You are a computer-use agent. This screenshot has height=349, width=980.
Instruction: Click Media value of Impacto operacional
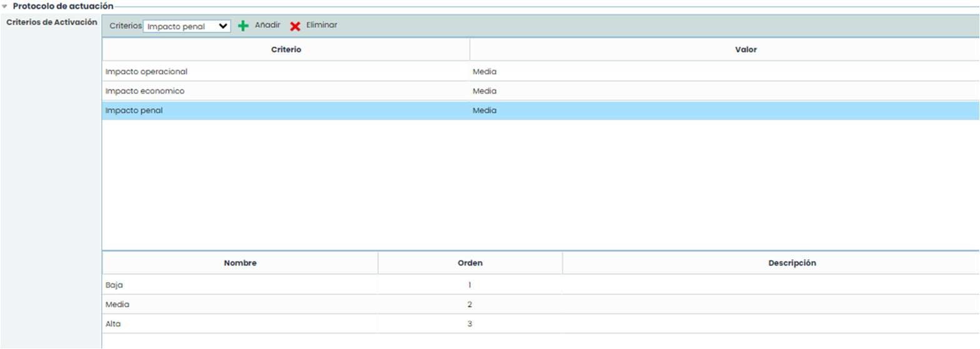(x=484, y=72)
